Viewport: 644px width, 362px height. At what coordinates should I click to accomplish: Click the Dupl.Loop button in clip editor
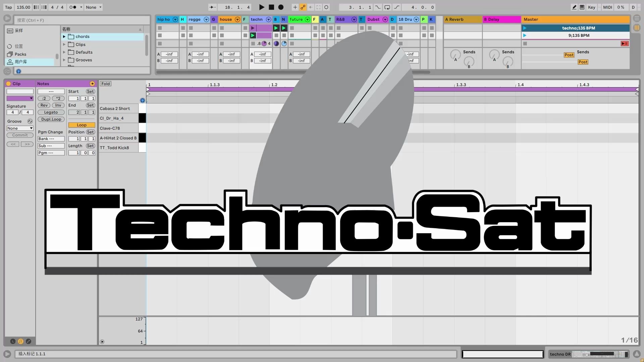pos(50,119)
